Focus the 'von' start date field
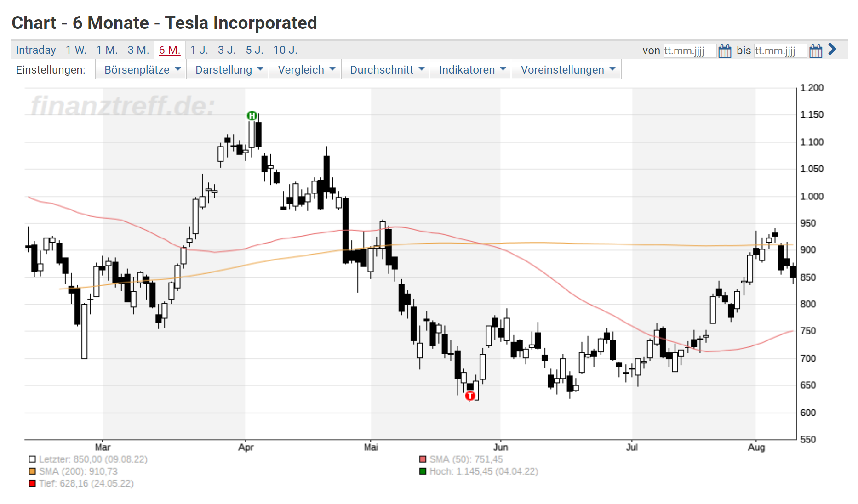 690,51
